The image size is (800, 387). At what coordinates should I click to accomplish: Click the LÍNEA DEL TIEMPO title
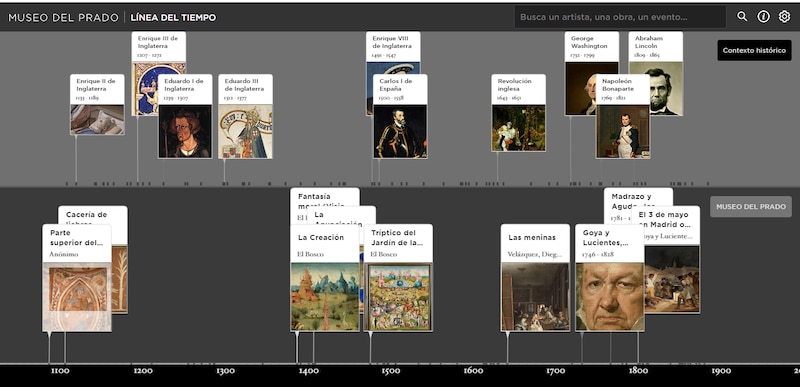173,17
